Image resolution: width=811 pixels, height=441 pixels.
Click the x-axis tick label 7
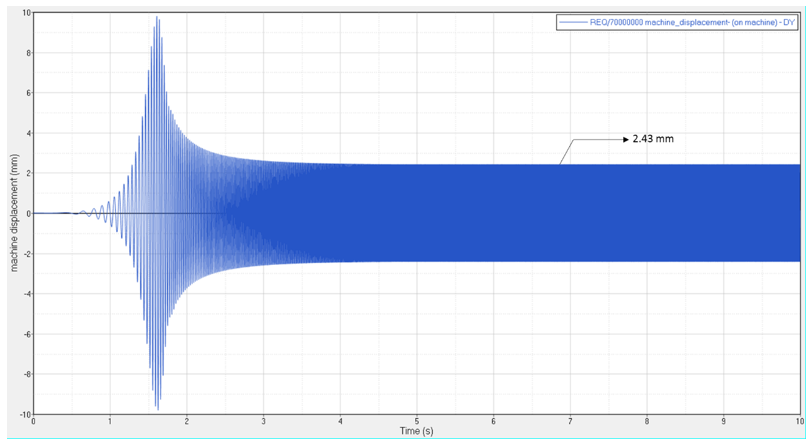pyautogui.click(x=570, y=421)
